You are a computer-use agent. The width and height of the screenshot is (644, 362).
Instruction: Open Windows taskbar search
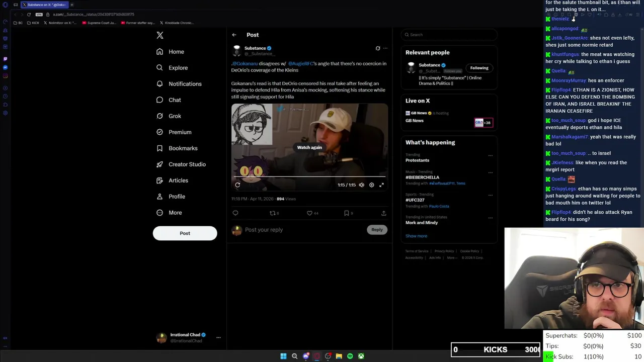(295, 356)
